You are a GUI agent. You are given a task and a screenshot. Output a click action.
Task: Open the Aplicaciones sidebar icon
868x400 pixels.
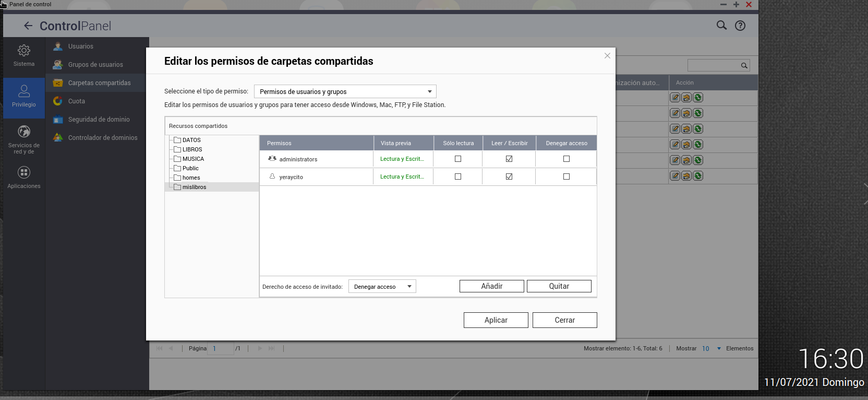click(24, 172)
